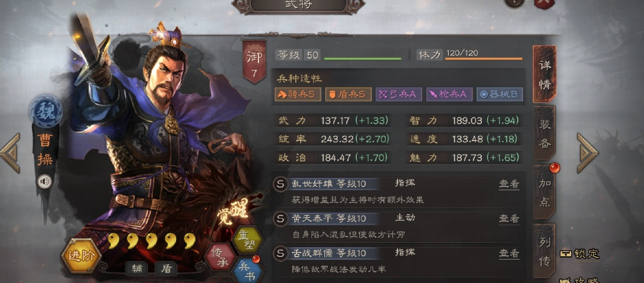The height and width of the screenshot is (283, 644).
Task: Switch to the 加点 tab
Action: point(544,192)
